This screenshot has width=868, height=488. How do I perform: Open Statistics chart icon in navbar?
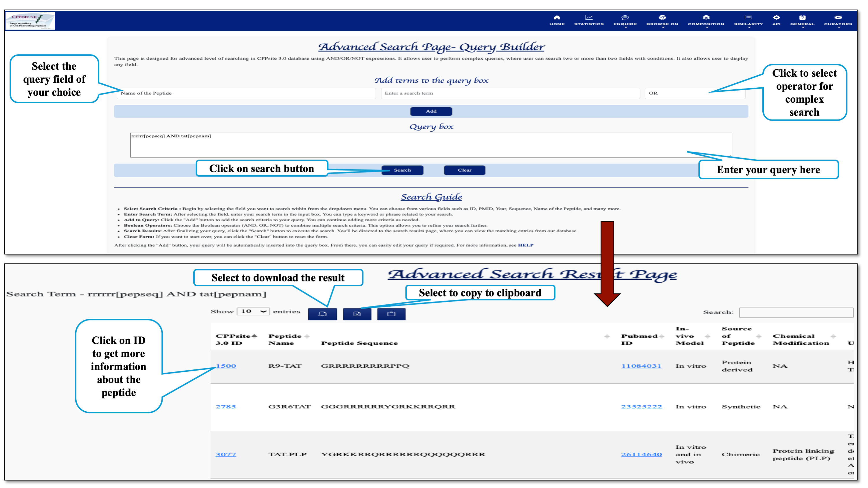click(588, 18)
